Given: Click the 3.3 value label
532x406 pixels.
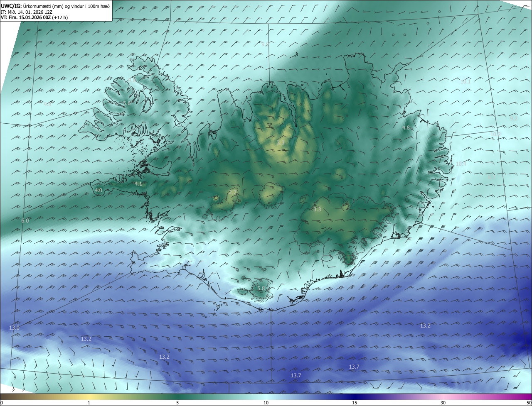Looking at the screenshot, I should click(x=317, y=210).
